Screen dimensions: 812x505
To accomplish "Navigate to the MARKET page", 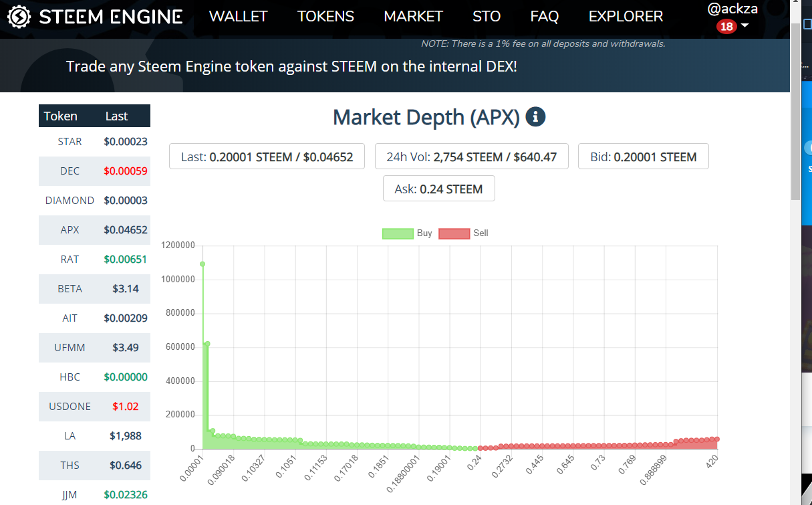I will tap(414, 17).
